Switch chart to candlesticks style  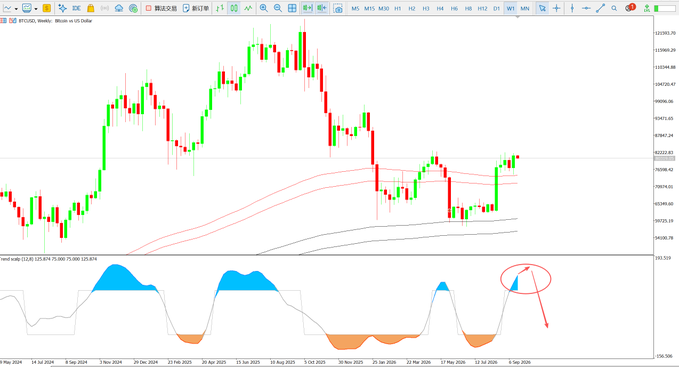pos(234,8)
